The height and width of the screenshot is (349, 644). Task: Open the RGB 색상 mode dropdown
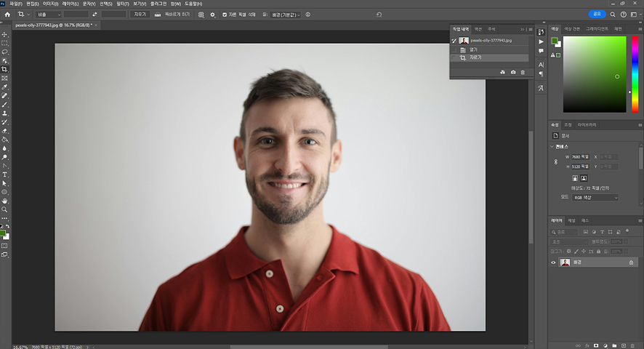(x=595, y=198)
